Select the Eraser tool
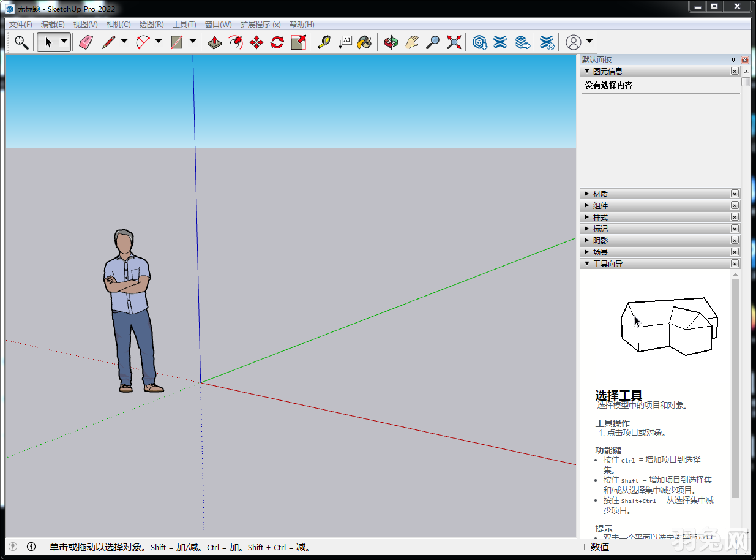Viewport: 756px width, 560px height. [x=86, y=42]
